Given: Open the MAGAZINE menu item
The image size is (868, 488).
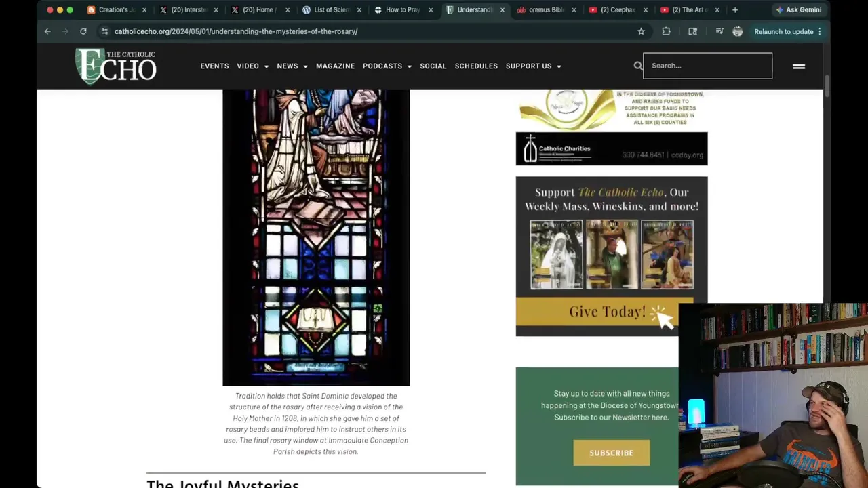Looking at the screenshot, I should pos(335,66).
